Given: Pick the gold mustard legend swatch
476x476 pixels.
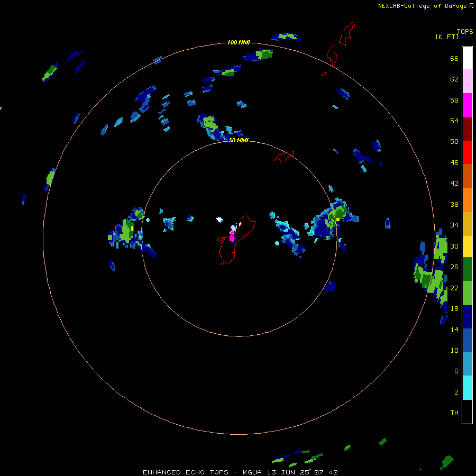Looking at the screenshot, I should 467,224.
